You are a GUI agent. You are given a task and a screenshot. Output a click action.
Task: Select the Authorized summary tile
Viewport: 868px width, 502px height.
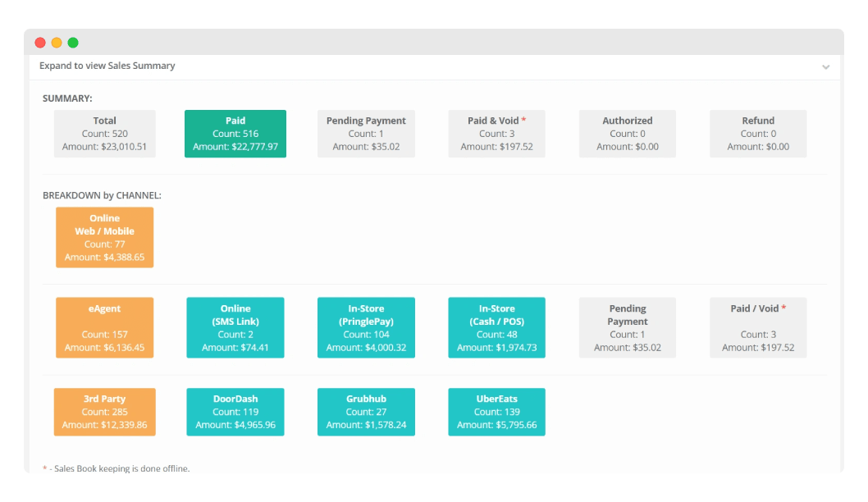coord(627,134)
